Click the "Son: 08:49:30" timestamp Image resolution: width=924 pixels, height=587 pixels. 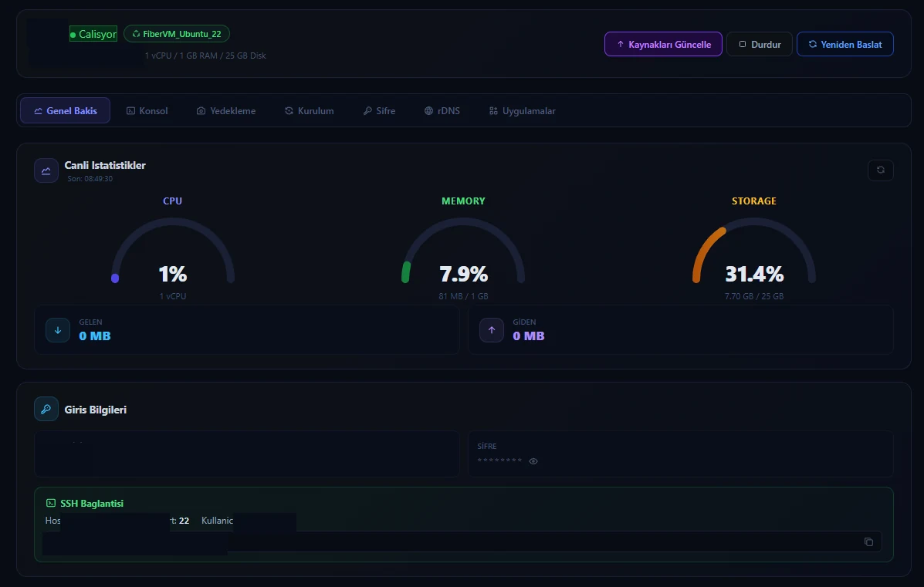(x=90, y=178)
